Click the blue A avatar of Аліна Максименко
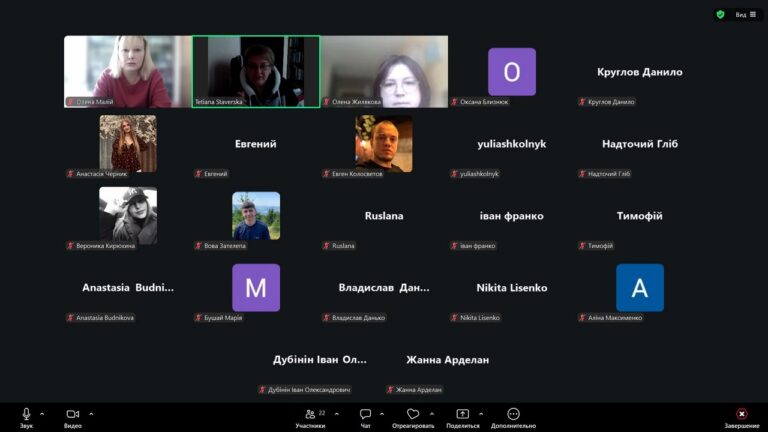Screen dimensions: 768x432 click(x=640, y=288)
